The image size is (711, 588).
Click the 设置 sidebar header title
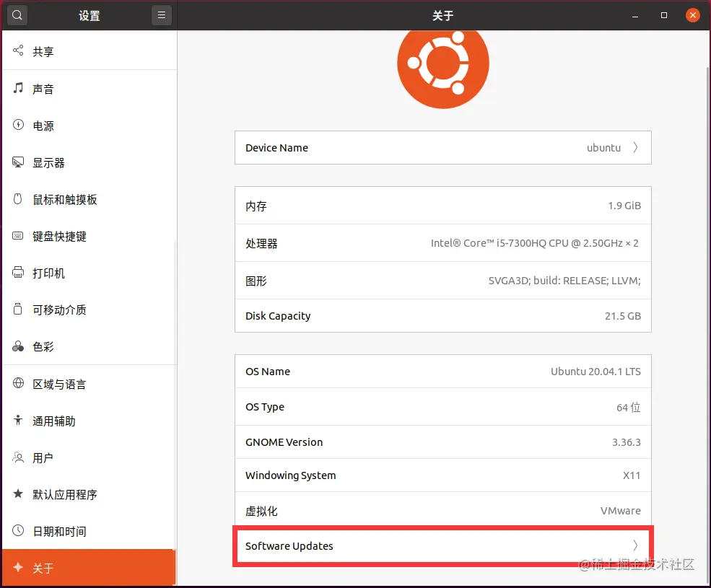click(x=90, y=15)
